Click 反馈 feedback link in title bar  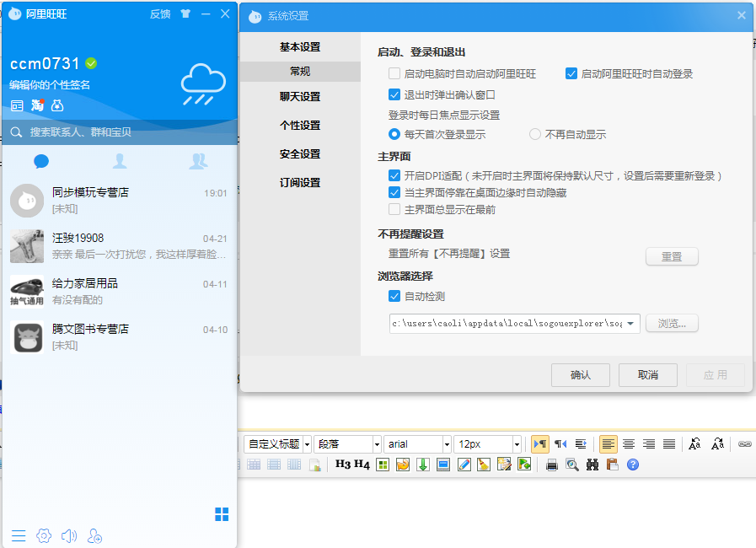click(x=160, y=14)
